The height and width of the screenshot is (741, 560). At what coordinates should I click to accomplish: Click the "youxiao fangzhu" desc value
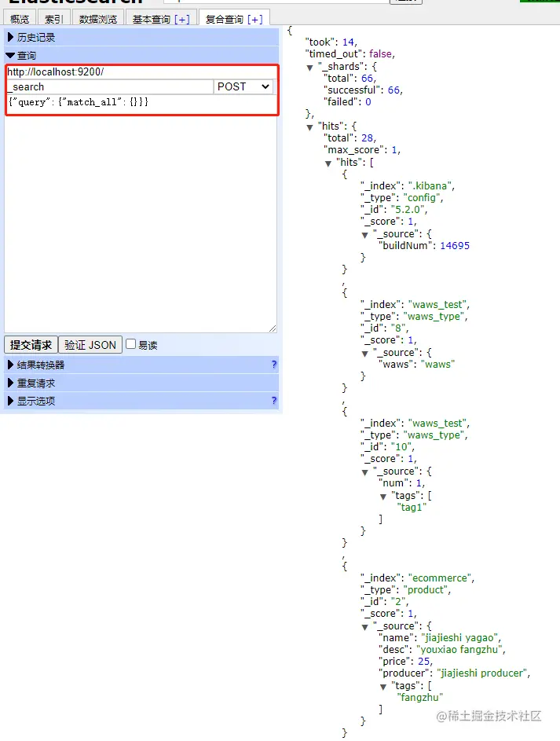point(459,649)
